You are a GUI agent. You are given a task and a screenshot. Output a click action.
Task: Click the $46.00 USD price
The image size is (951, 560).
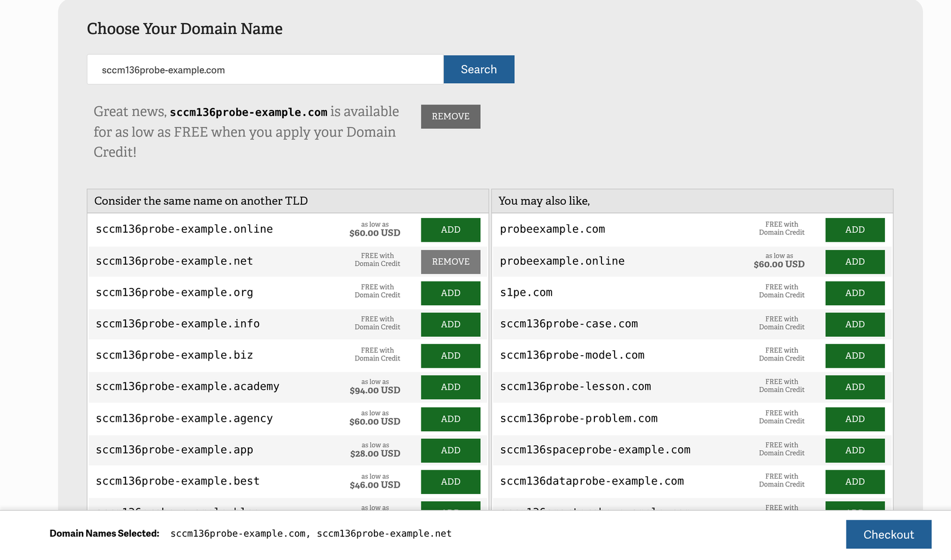(x=375, y=485)
